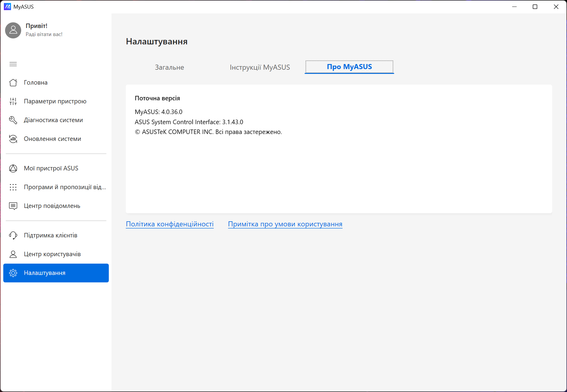Click the MyASUS: 4.0.36.0 version text

pos(159,112)
